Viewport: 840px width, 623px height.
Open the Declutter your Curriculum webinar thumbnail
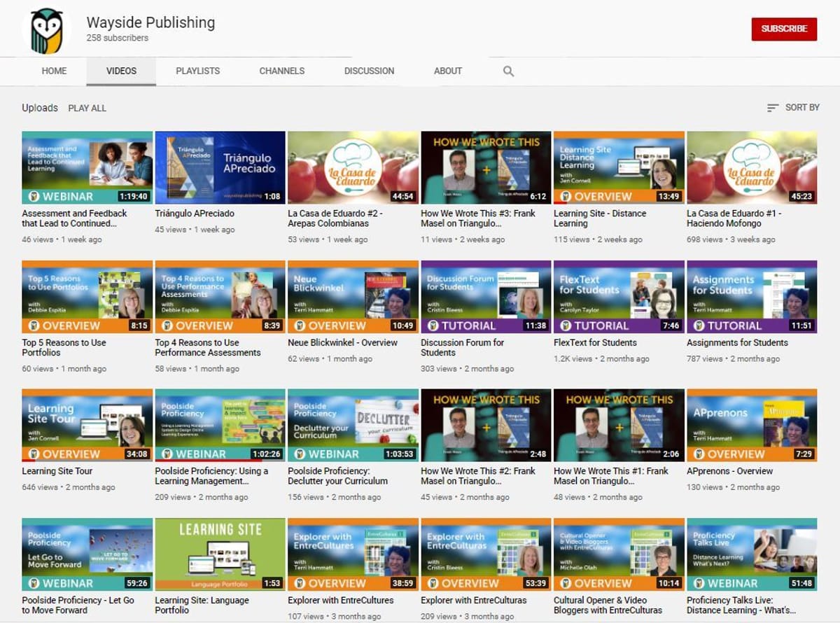[353, 426]
